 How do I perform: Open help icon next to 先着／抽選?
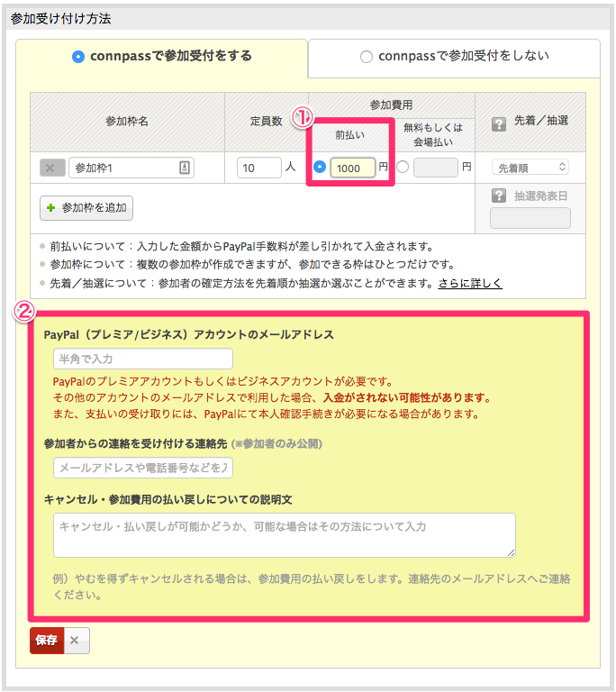(x=499, y=124)
